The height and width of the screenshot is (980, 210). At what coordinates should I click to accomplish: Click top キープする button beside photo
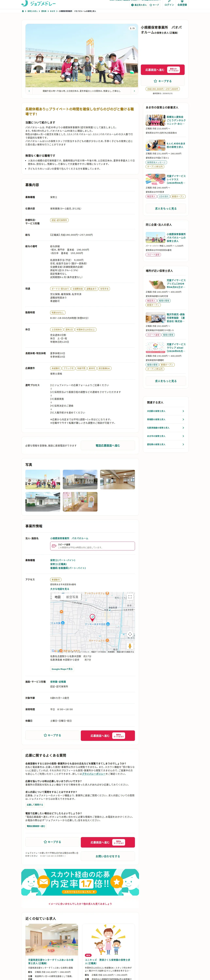pyautogui.click(x=163, y=81)
